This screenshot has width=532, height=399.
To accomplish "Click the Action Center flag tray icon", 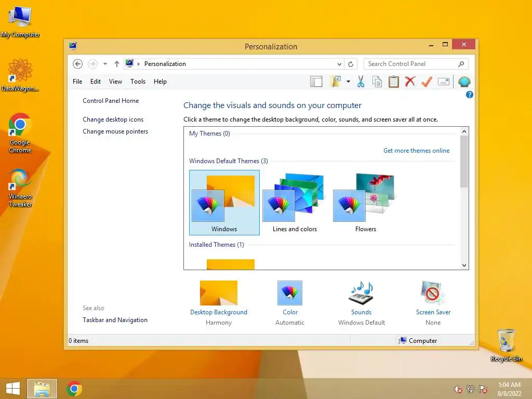I will [483, 389].
